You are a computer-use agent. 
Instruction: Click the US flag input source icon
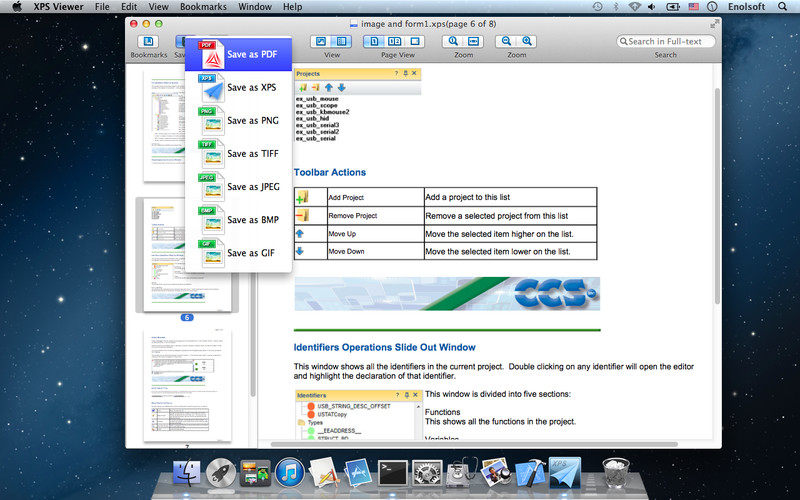(x=693, y=7)
